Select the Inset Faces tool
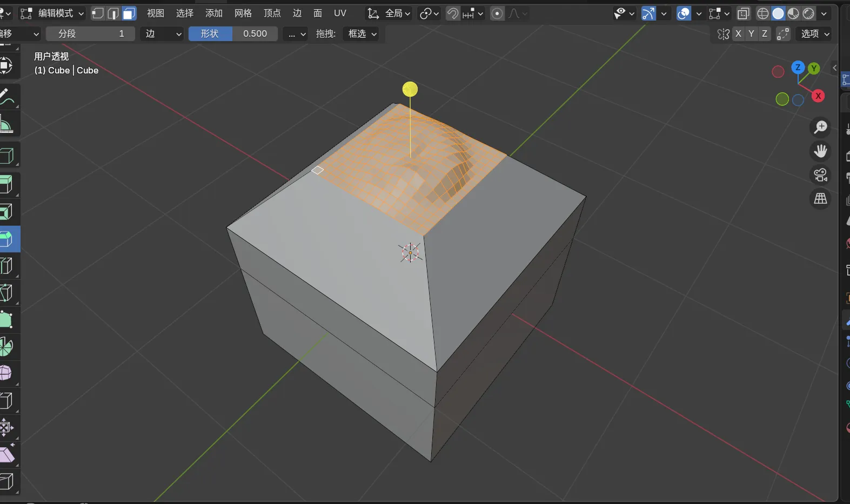The image size is (850, 504). [6, 212]
